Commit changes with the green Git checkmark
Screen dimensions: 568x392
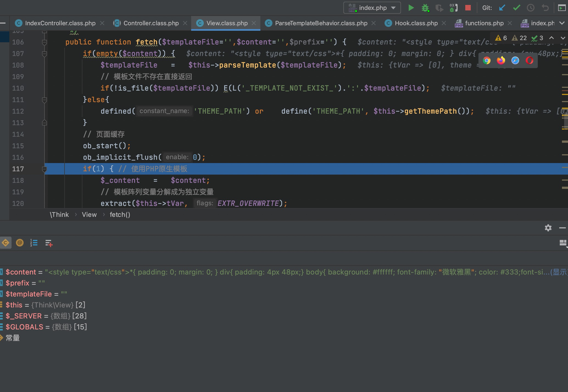[x=516, y=8]
